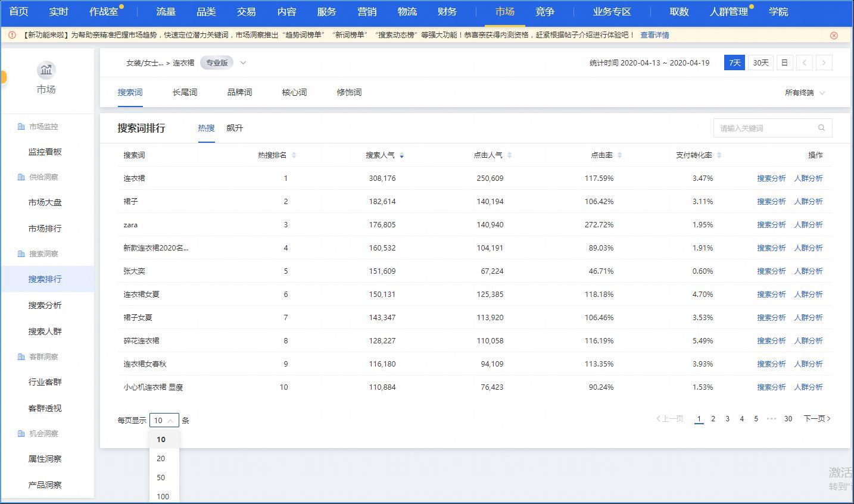Sort by 热搜排名 column arrows
This screenshot has width=854, height=504.
(x=294, y=155)
